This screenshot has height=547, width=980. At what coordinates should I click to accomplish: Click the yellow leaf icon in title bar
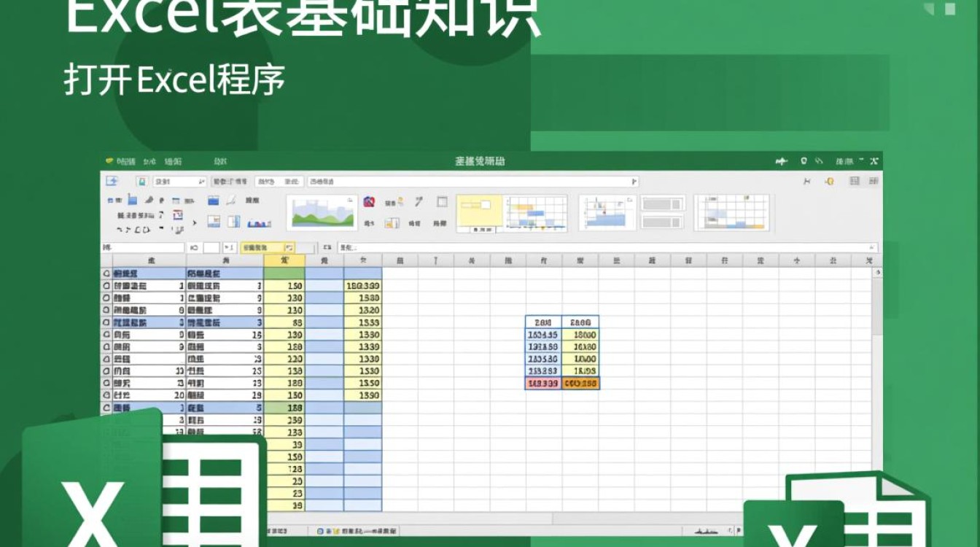coord(109,161)
